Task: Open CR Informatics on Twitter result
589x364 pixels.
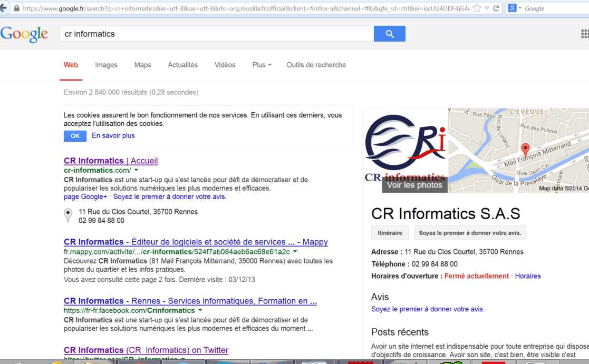Action: click(x=146, y=350)
